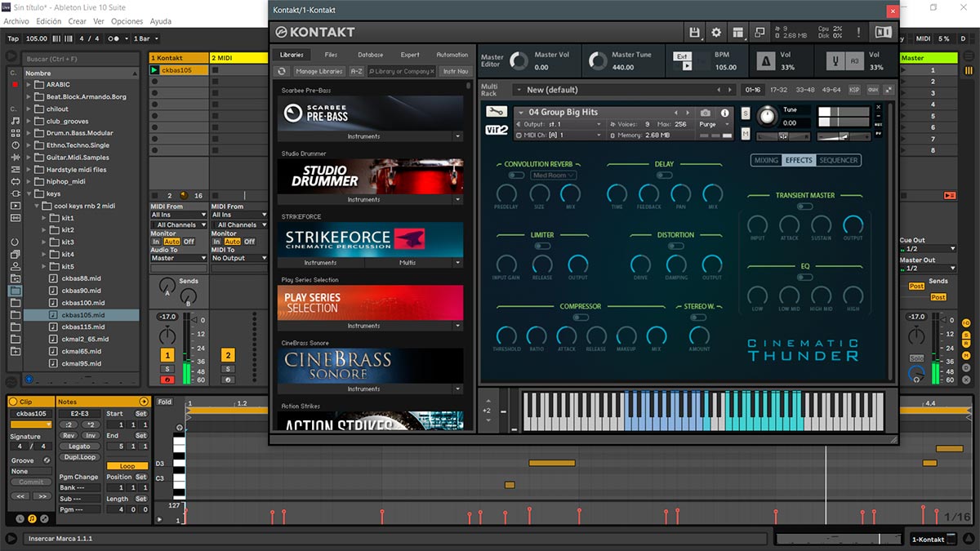Click the Kontakt logo
This screenshot has height=551, width=980.
(x=314, y=33)
